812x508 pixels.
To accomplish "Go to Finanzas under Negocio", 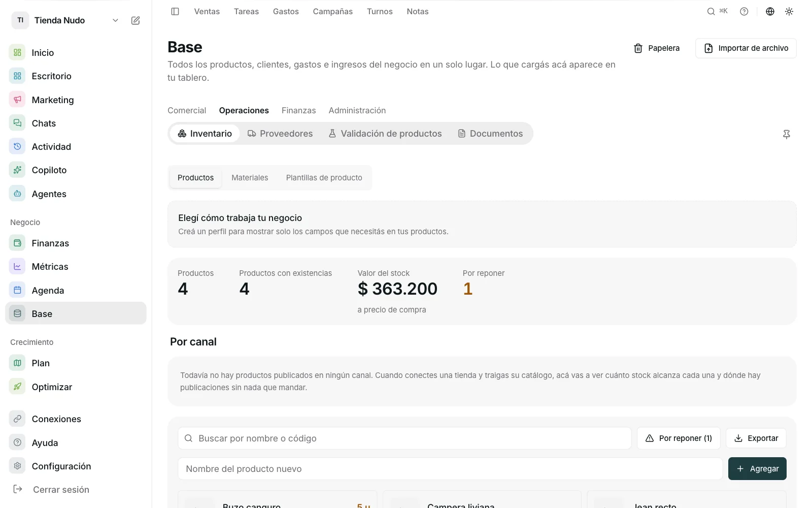I will [76, 243].
